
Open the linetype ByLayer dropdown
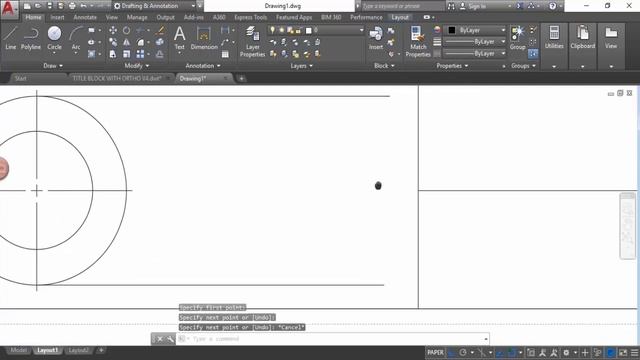475,53
